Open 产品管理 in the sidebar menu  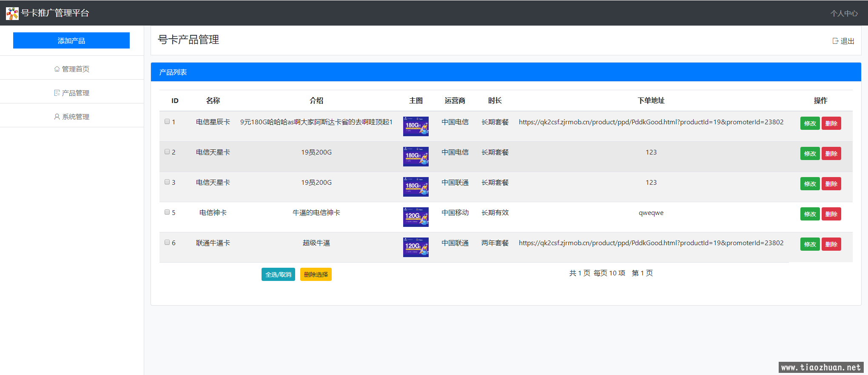(x=75, y=93)
